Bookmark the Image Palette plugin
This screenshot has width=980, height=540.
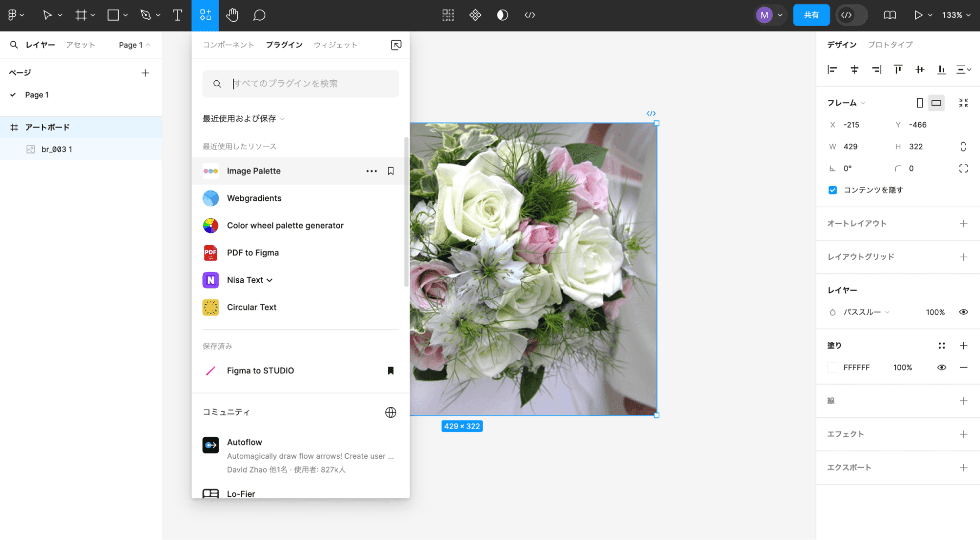click(x=391, y=171)
